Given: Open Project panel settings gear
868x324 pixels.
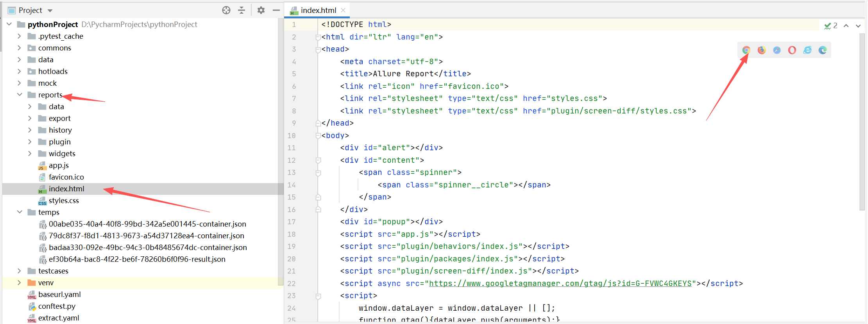Looking at the screenshot, I should coord(261,11).
